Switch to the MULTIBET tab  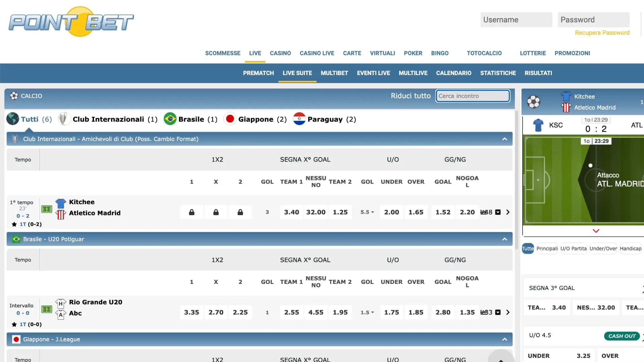coord(334,73)
